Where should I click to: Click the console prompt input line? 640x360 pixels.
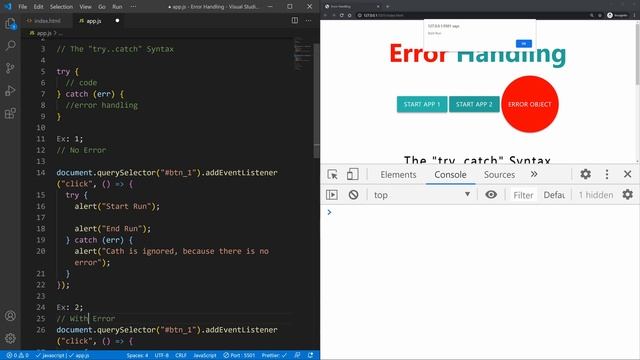point(482,212)
